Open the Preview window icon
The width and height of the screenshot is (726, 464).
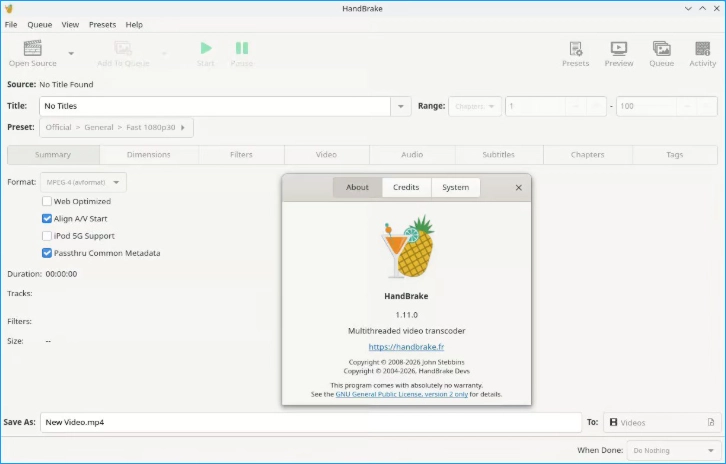click(x=619, y=48)
